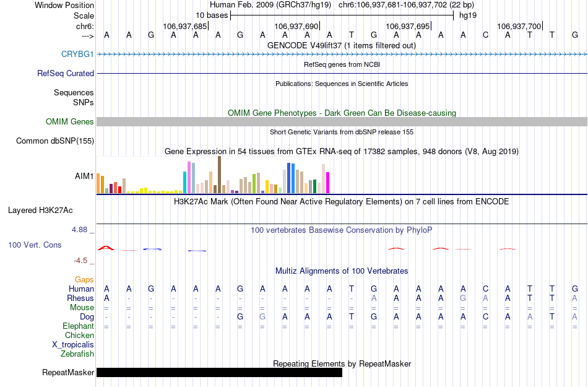Click the 10 bases scale bar

pyautogui.click(x=342, y=15)
